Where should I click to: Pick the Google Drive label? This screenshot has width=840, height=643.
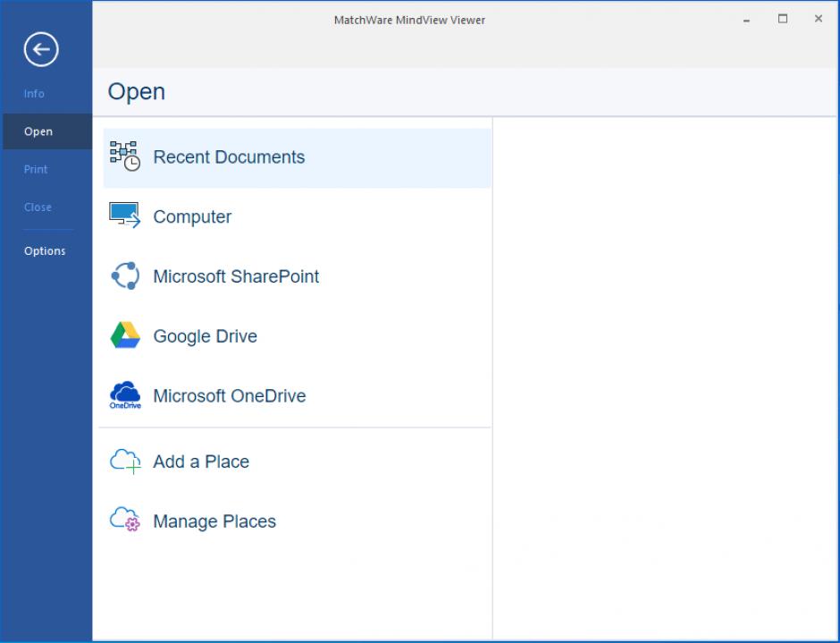click(206, 336)
